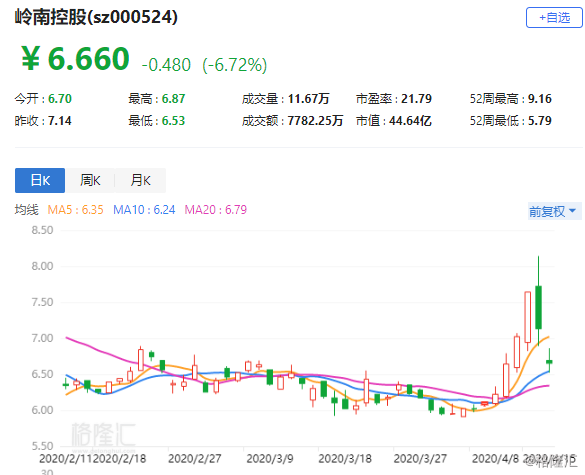
Task: Click the tallest green candlestick
Action: (x=538, y=307)
